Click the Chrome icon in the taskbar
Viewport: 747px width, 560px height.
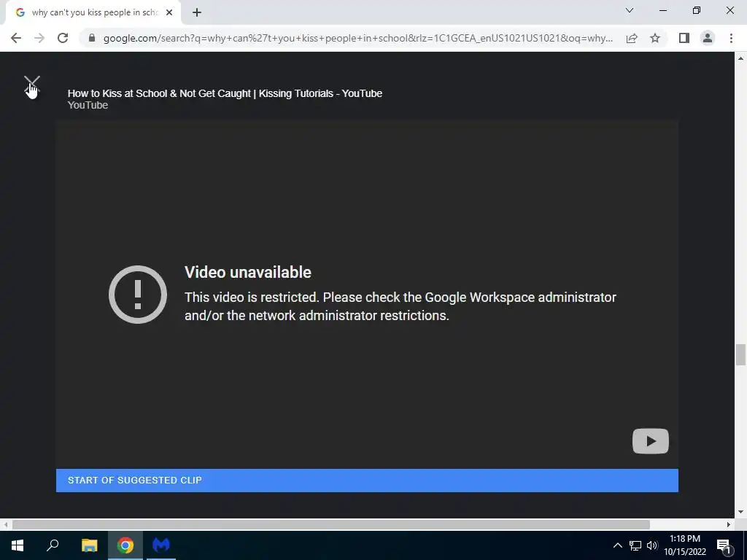pyautogui.click(x=125, y=545)
